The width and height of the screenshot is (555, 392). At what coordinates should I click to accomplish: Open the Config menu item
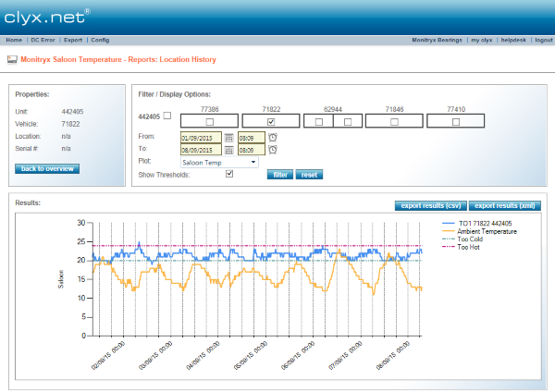point(100,40)
